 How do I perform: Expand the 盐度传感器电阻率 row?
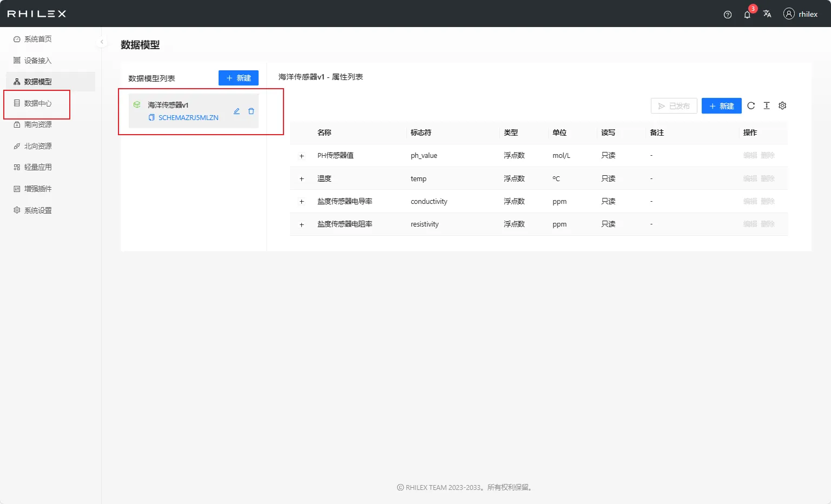[302, 224]
